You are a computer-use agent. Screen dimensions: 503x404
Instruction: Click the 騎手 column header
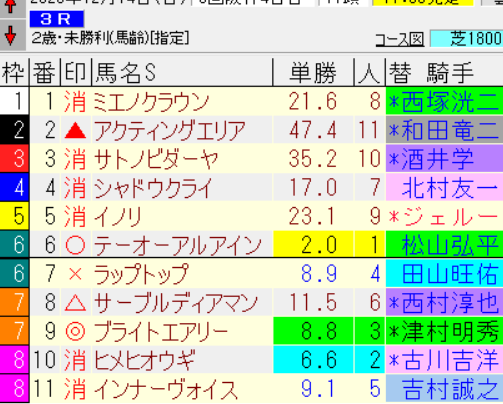coord(450,72)
